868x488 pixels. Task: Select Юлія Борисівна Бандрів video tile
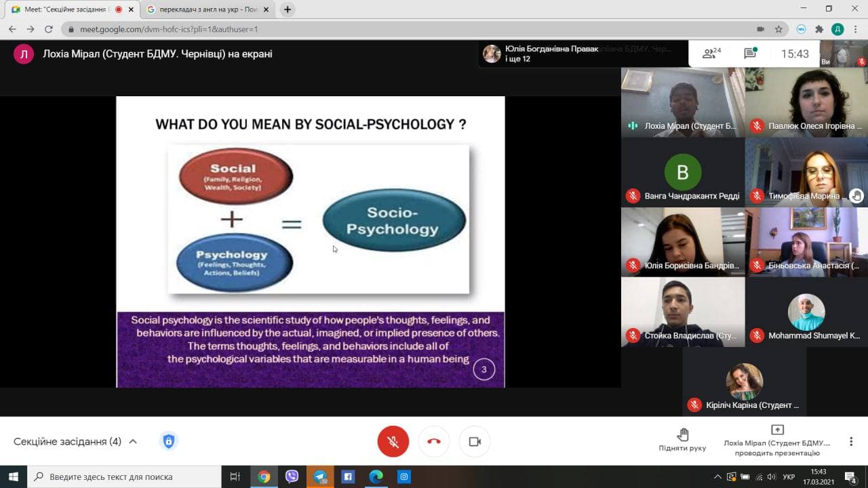pos(683,242)
